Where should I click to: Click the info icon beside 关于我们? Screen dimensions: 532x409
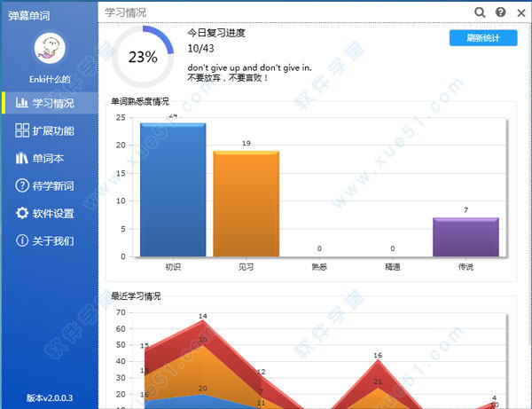22,240
